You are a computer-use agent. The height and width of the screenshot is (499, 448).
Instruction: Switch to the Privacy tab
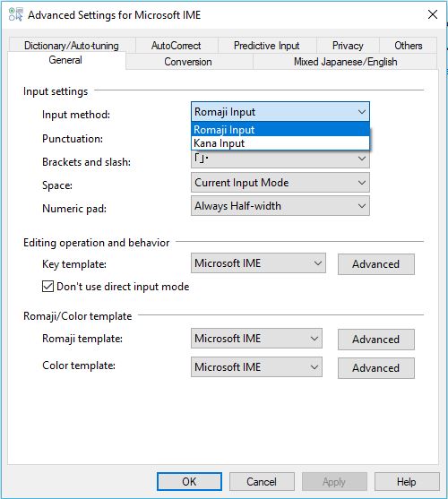[x=348, y=46]
